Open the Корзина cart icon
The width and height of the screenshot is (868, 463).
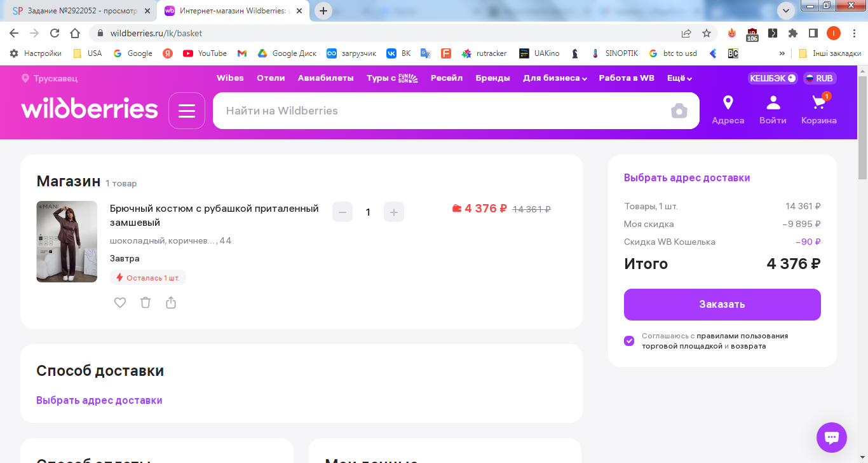coord(818,110)
